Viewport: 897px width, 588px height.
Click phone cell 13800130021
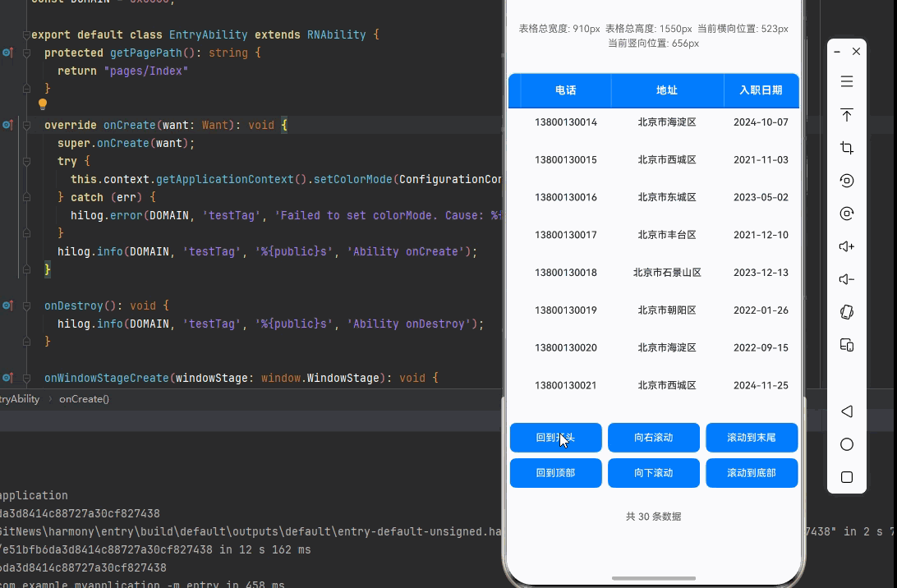point(566,385)
